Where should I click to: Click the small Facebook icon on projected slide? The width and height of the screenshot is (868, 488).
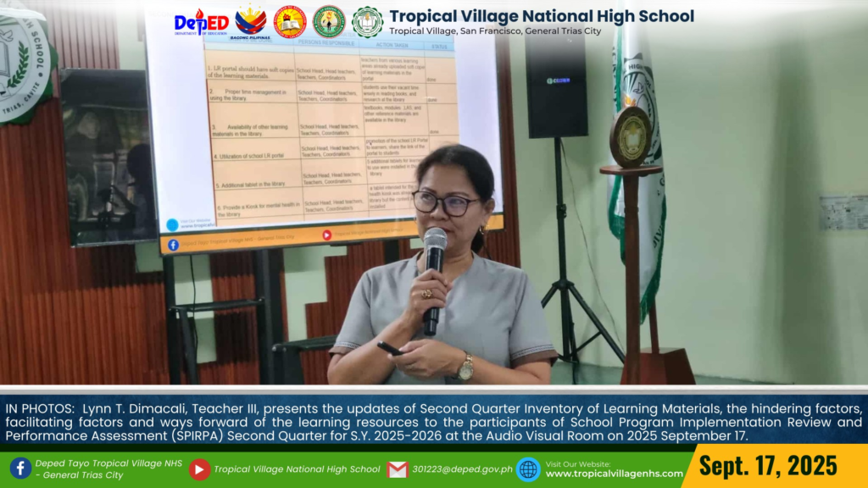click(x=173, y=245)
